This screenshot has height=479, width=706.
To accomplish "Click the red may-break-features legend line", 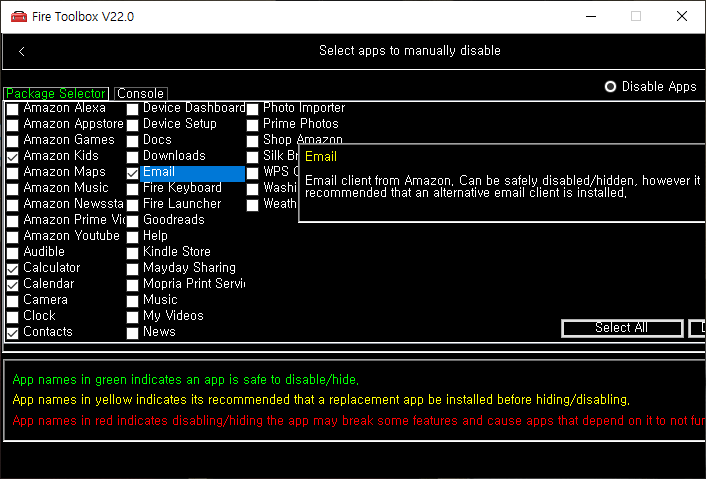I will pyautogui.click(x=359, y=421).
